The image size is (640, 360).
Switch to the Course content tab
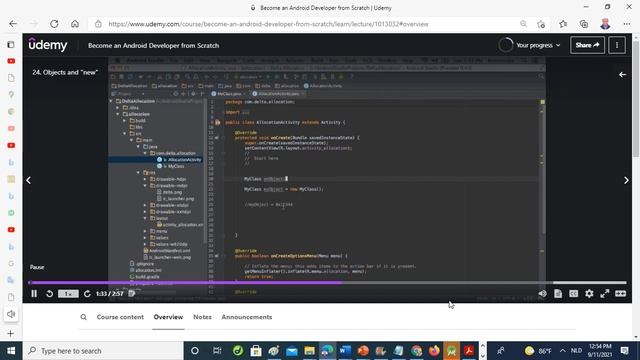click(120, 317)
